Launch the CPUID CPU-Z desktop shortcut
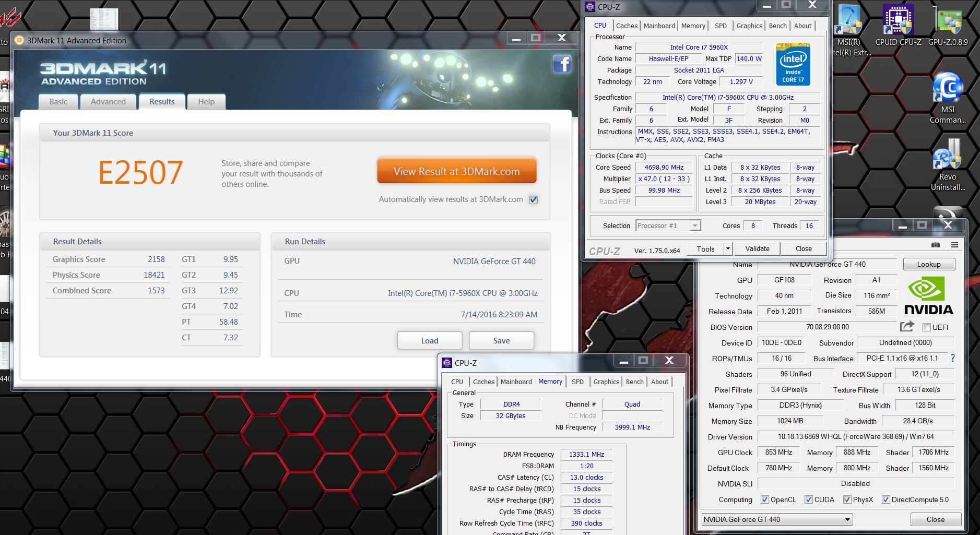The height and width of the screenshot is (535, 980). (x=898, y=26)
